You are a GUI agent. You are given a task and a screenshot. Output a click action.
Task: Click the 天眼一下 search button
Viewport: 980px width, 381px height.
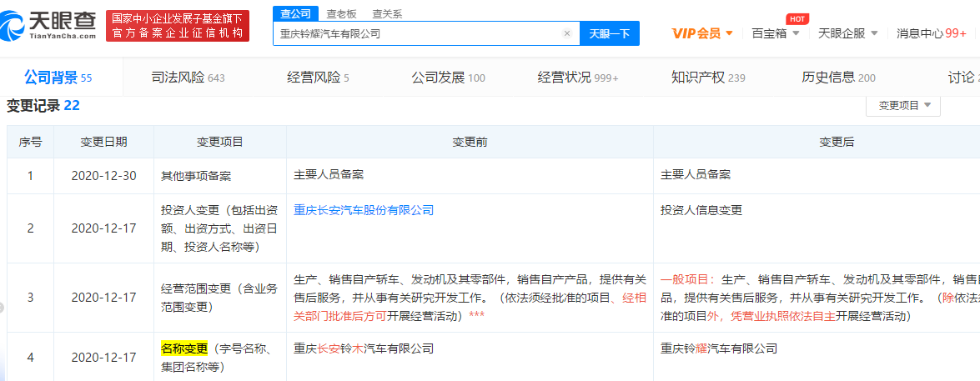click(610, 33)
